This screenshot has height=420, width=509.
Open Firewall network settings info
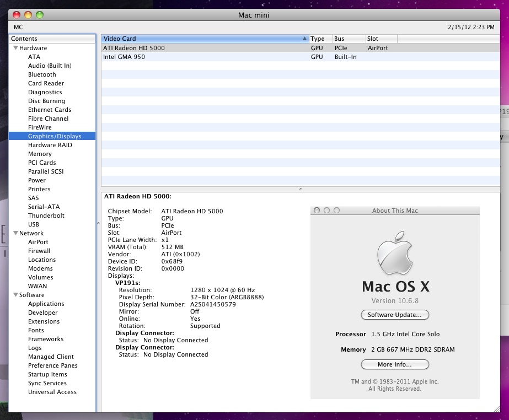click(x=39, y=251)
